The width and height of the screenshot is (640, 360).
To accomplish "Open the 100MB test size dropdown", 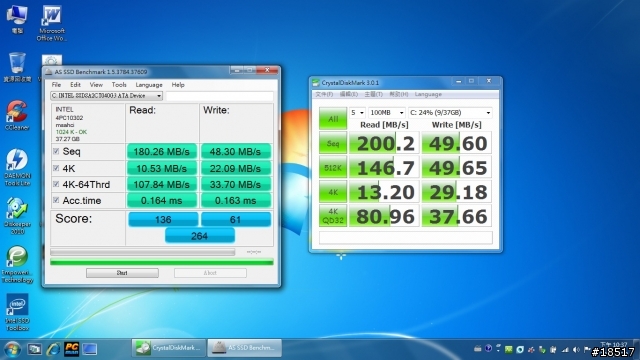I will [x=387, y=113].
